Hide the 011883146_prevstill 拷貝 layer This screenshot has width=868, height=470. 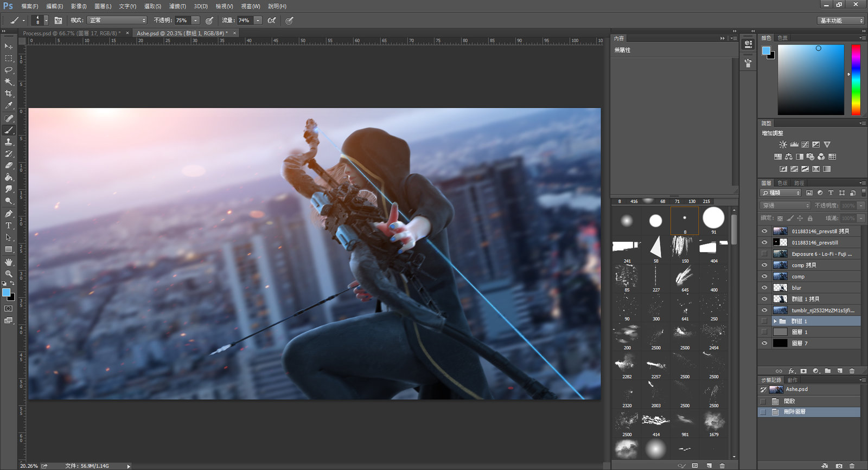click(x=764, y=231)
